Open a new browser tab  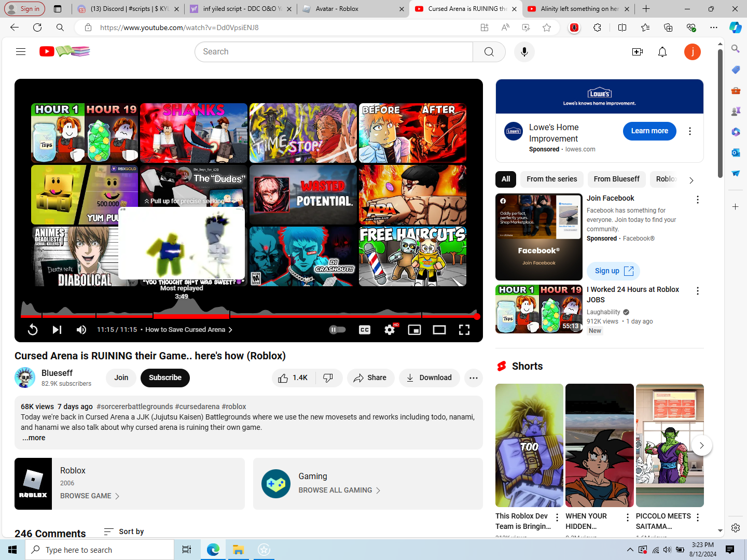click(x=646, y=9)
